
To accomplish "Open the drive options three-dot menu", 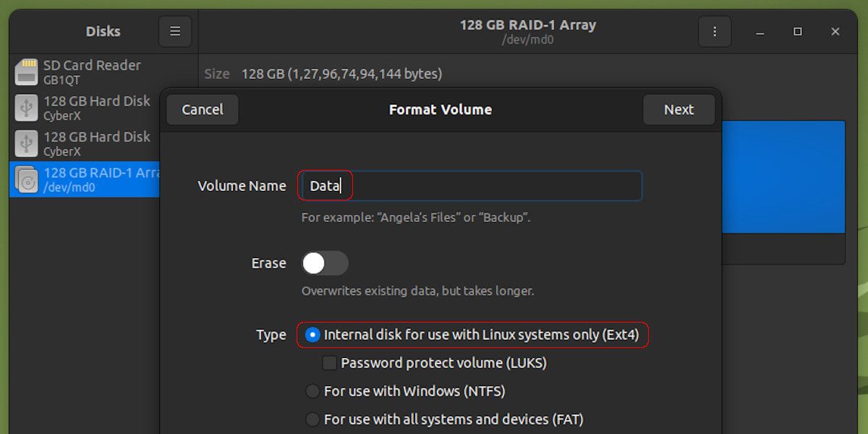I will click(x=715, y=31).
